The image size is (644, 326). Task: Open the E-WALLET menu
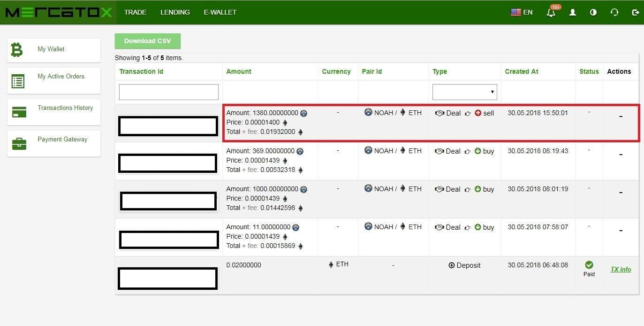[x=220, y=12]
